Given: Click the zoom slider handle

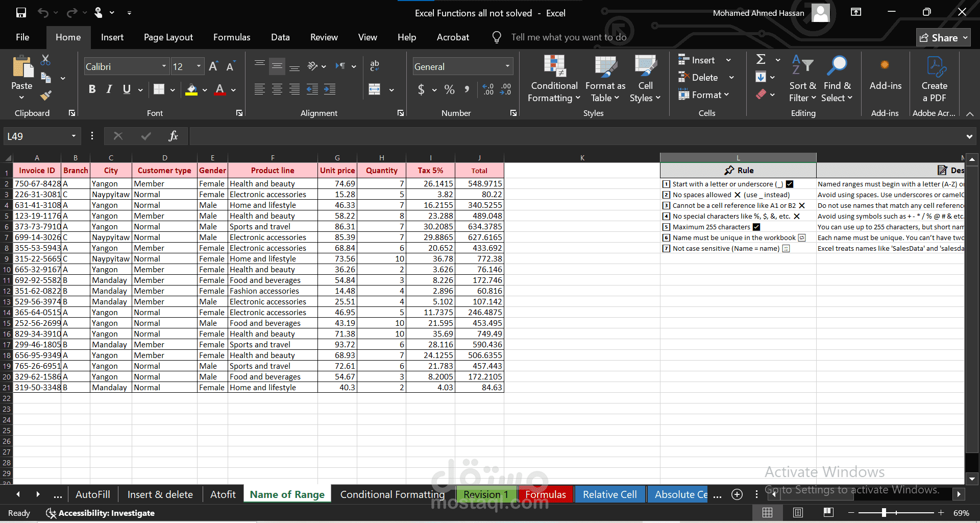Looking at the screenshot, I should click(884, 513).
